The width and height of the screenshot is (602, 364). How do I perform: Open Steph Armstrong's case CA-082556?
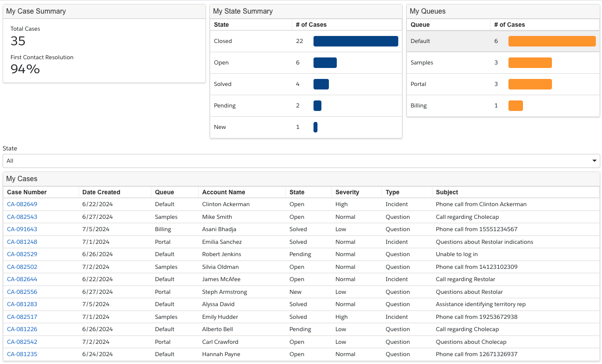(x=22, y=292)
